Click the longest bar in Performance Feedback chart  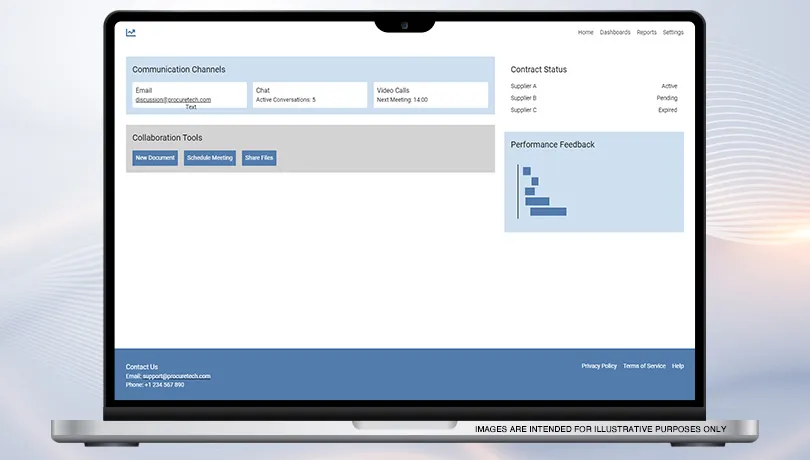548,212
